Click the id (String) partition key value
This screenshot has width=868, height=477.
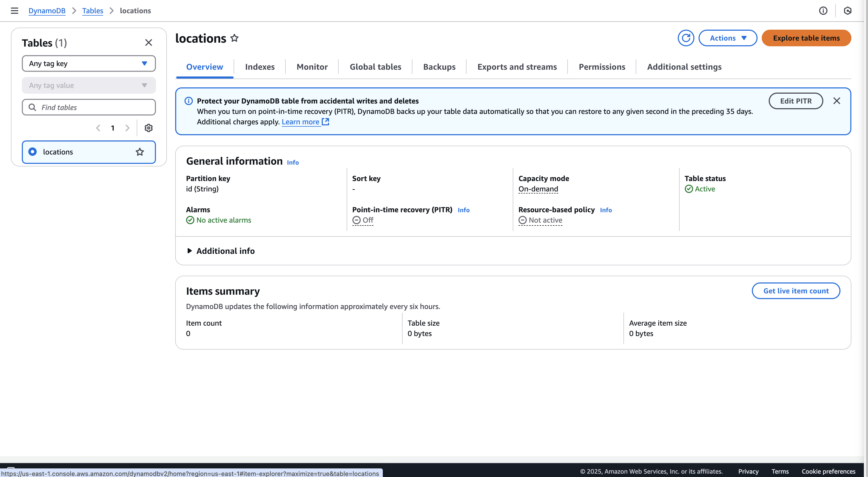coord(202,189)
